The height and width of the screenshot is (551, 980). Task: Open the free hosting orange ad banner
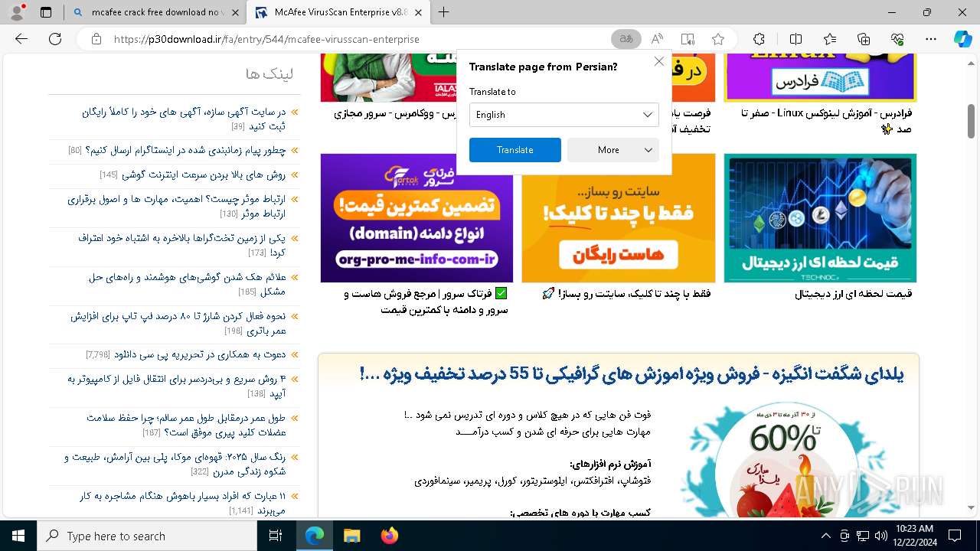coord(619,218)
